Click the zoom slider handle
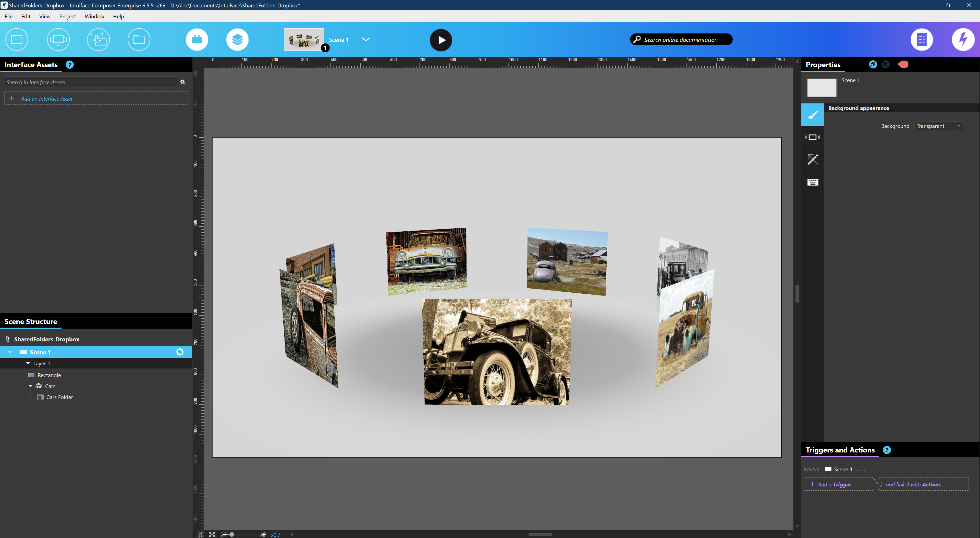This screenshot has height=538, width=980. coord(231,534)
